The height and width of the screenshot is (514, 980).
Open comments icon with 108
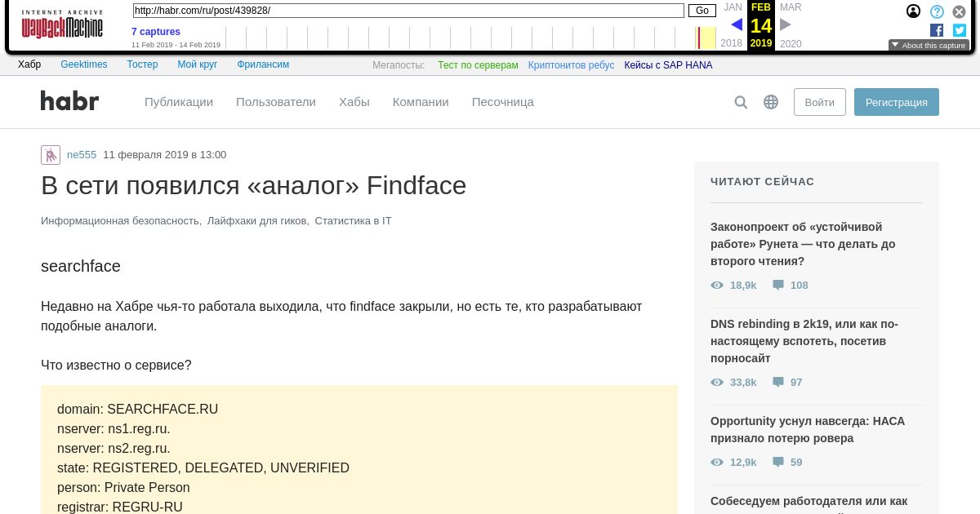pos(778,286)
